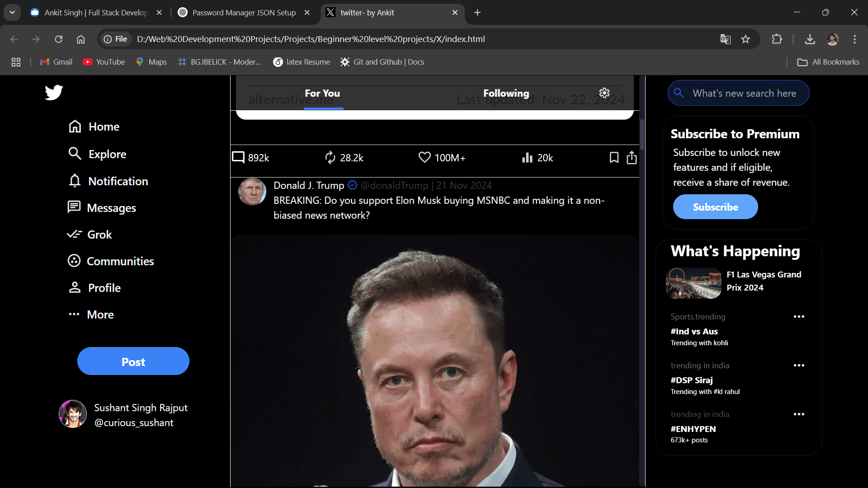Open options for #ENHYPEN trend

(x=799, y=414)
